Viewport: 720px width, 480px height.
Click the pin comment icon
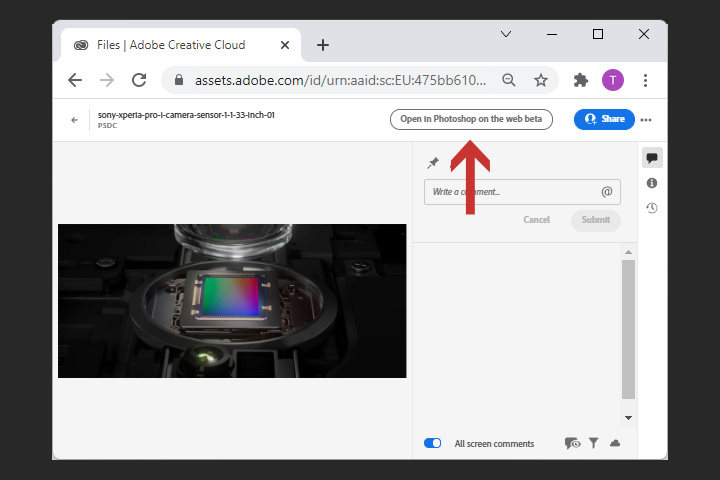[433, 163]
